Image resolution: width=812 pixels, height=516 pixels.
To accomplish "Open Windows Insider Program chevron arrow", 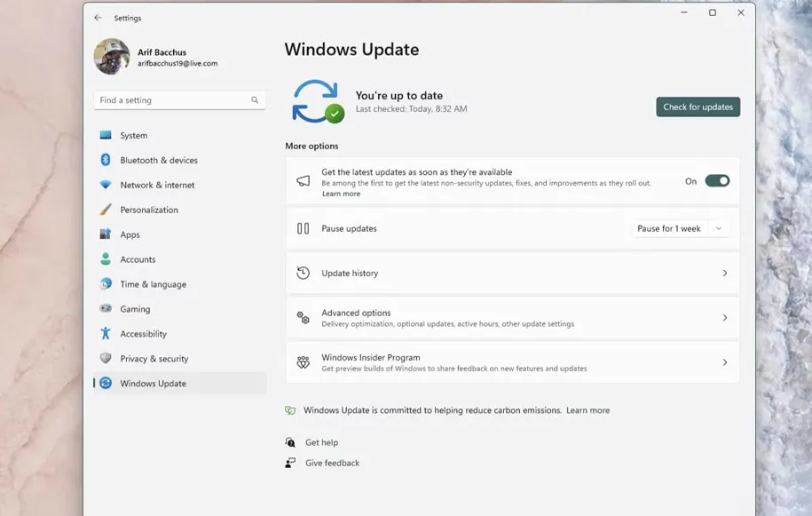I will 724,362.
